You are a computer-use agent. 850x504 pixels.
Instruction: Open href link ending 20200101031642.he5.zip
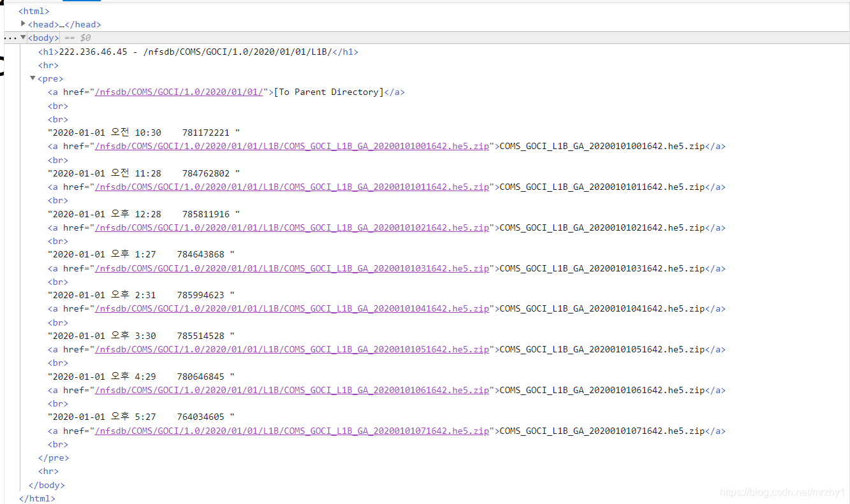coord(292,269)
